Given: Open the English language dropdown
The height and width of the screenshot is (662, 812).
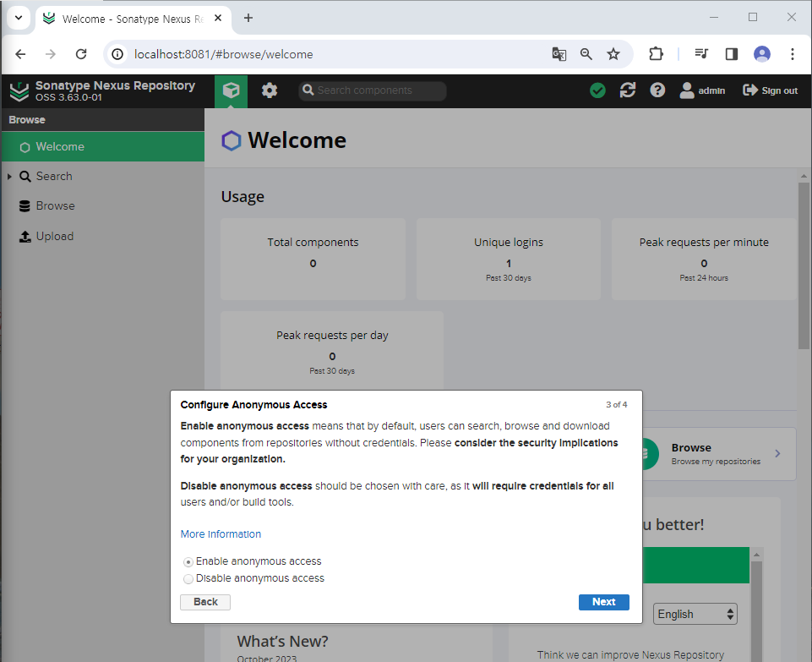Looking at the screenshot, I should click(695, 615).
